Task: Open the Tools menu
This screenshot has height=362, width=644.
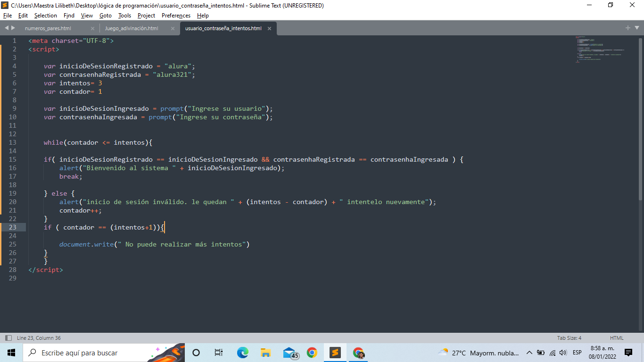Action: click(125, 16)
